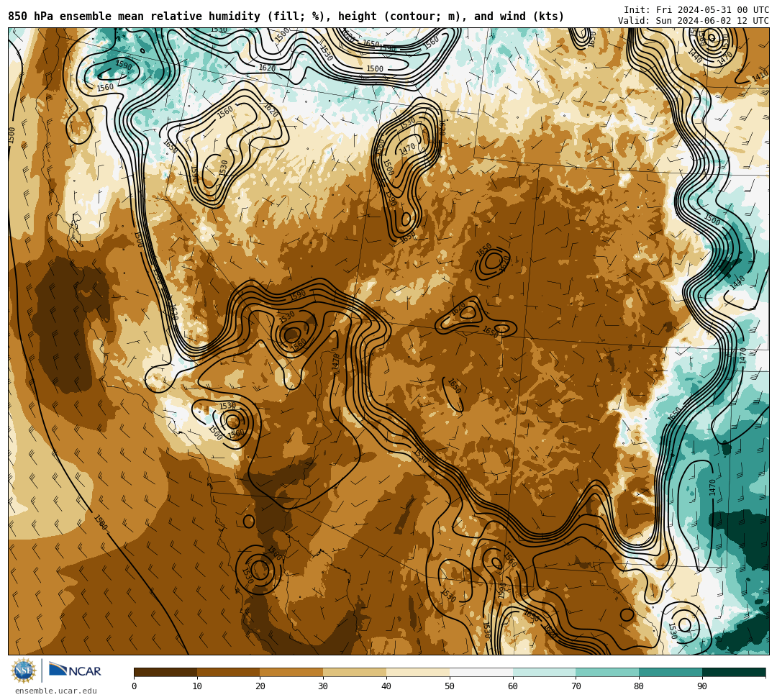The image size is (777, 700).
Task: Select the 70-80% teal colorbar segment
Action: click(x=607, y=672)
